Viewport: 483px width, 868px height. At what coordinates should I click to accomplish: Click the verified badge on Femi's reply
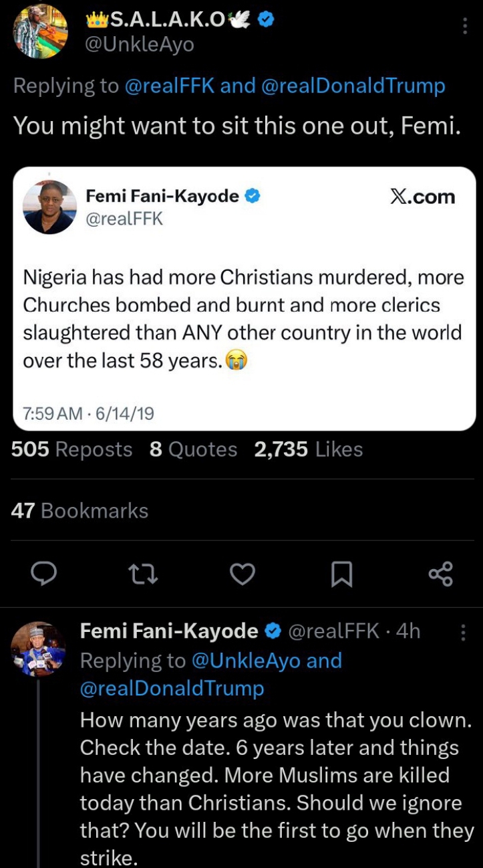pyautogui.click(x=273, y=631)
